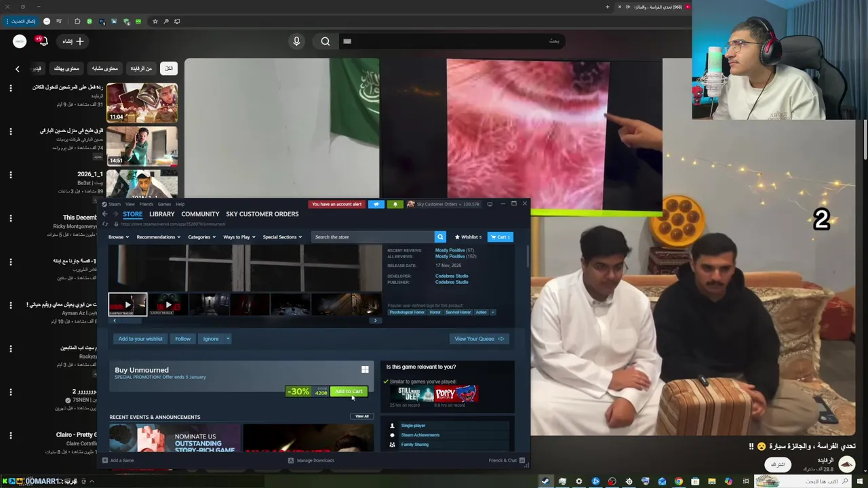The height and width of the screenshot is (488, 868).
Task: Open Friends & Chat in Steam
Action: coord(507,460)
